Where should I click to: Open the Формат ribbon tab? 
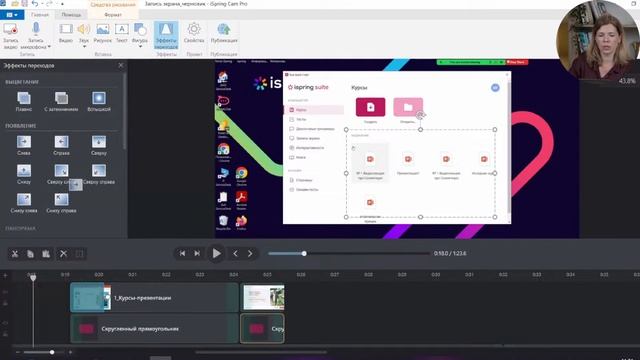[113, 15]
